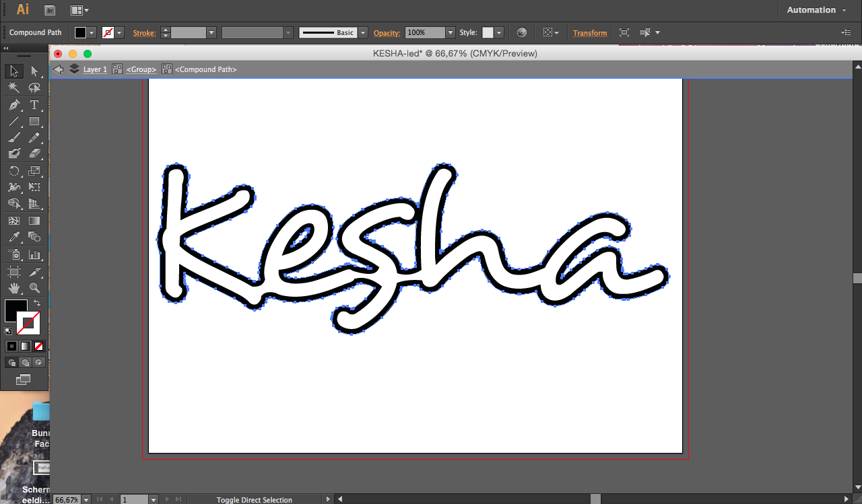The width and height of the screenshot is (862, 504).
Task: Reset to default fill and stroke
Action: (x=8, y=330)
